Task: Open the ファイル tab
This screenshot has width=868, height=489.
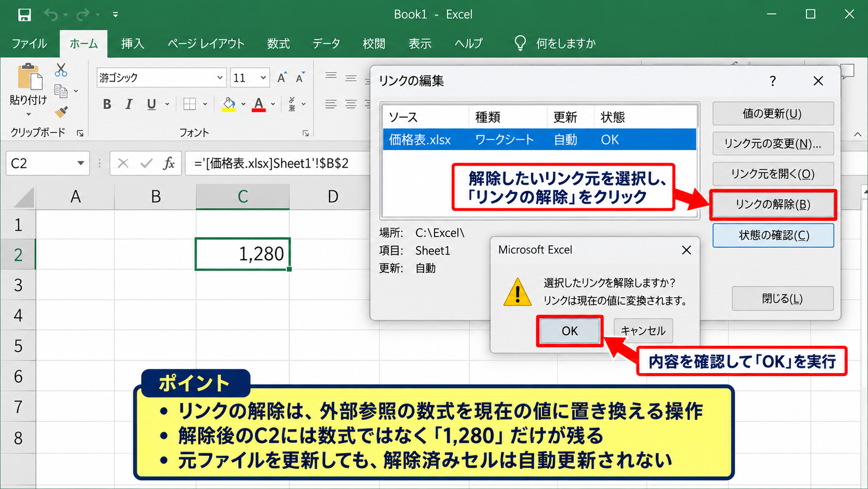Action: point(29,44)
